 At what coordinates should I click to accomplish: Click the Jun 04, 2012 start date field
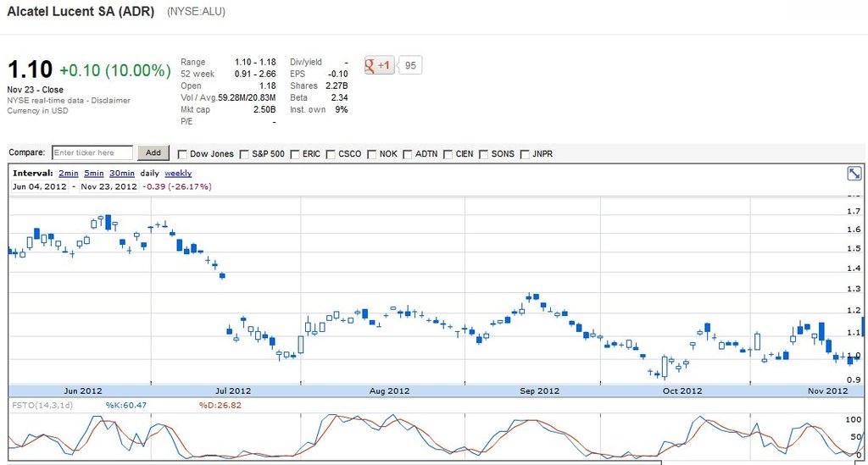click(x=39, y=186)
